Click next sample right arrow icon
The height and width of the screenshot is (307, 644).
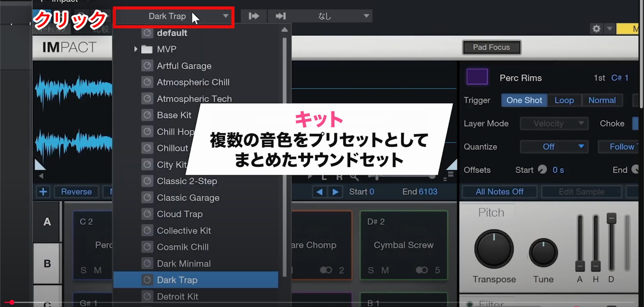pos(335,192)
